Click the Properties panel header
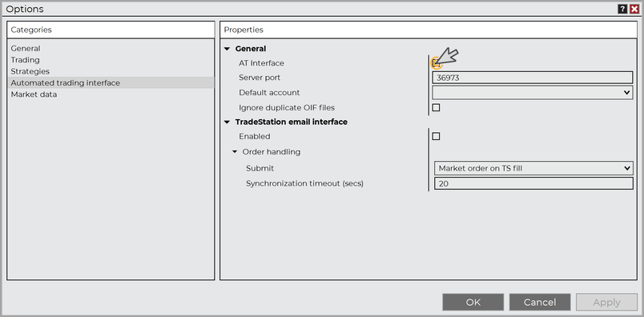 (429, 30)
